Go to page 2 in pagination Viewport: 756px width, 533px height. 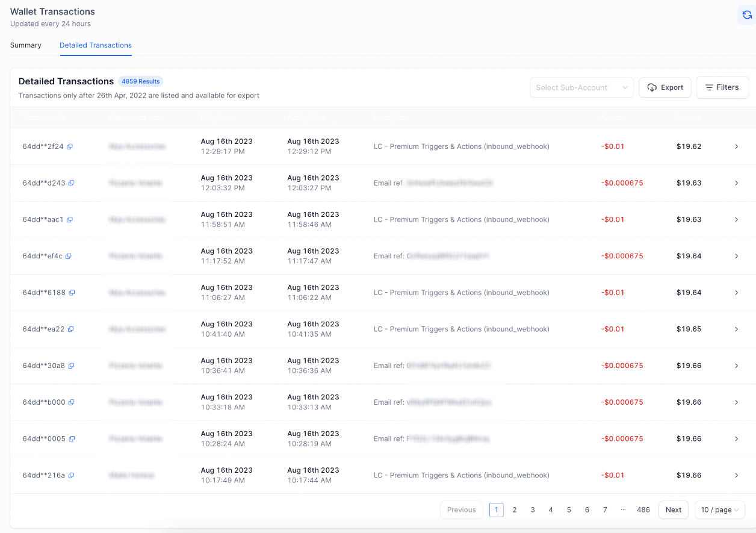(x=515, y=510)
